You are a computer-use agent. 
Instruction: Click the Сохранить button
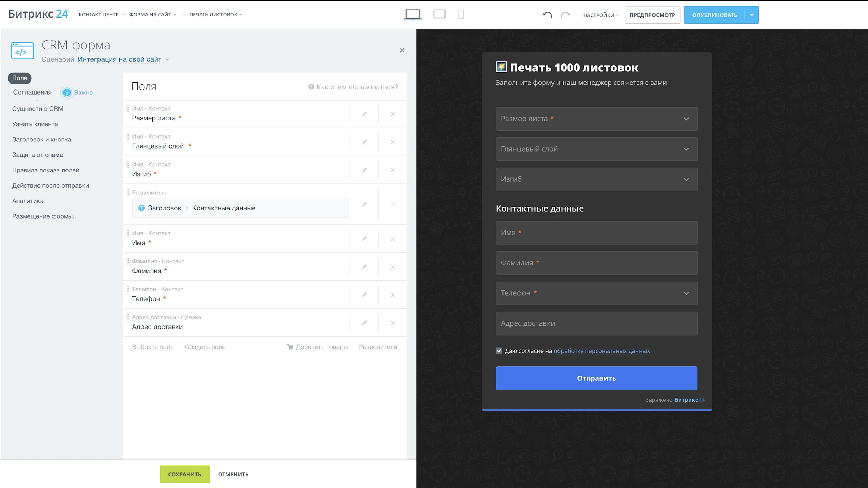(x=185, y=474)
